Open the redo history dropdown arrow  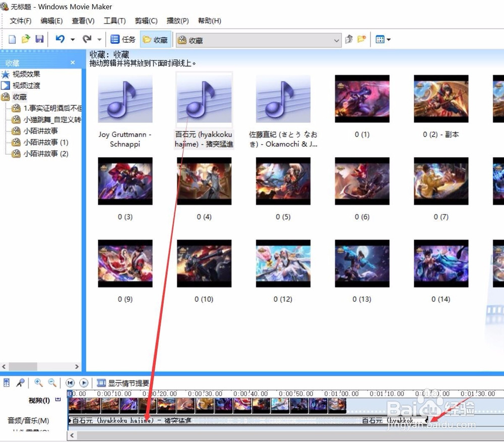click(99, 39)
